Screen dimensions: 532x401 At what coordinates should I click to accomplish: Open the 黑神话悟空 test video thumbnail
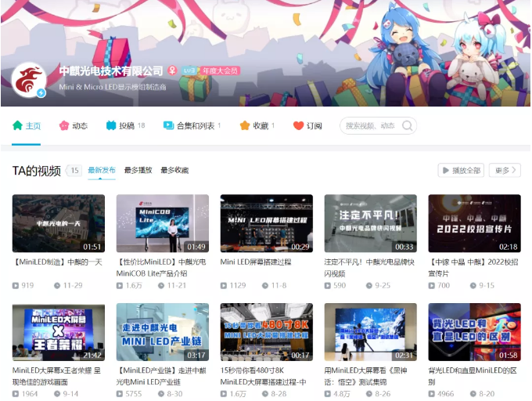pyautogui.click(x=371, y=332)
